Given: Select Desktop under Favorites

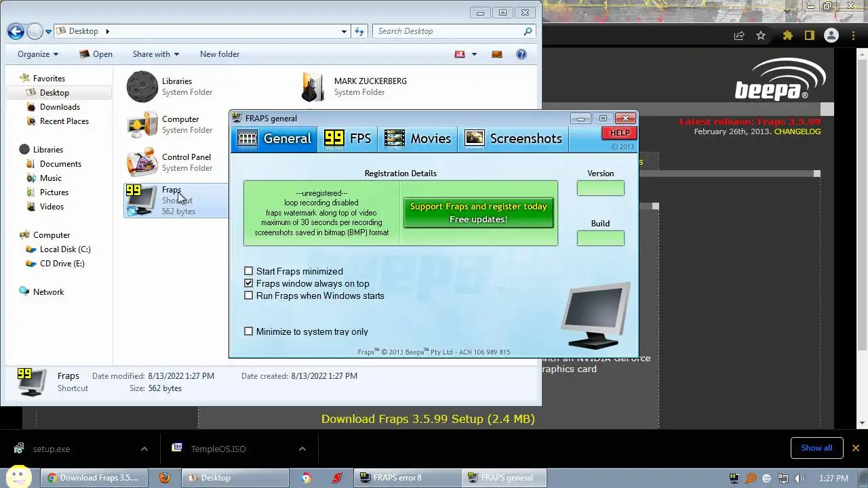Looking at the screenshot, I should pyautogui.click(x=54, y=93).
